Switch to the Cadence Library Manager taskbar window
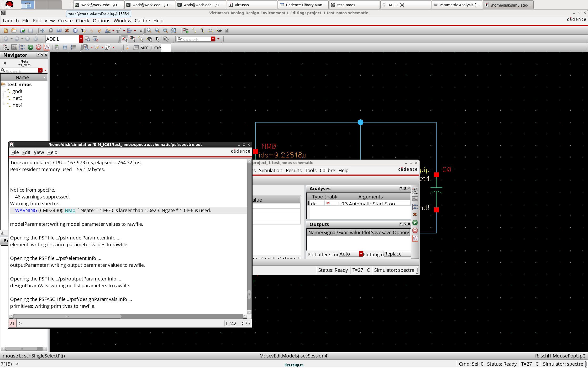 click(x=303, y=5)
